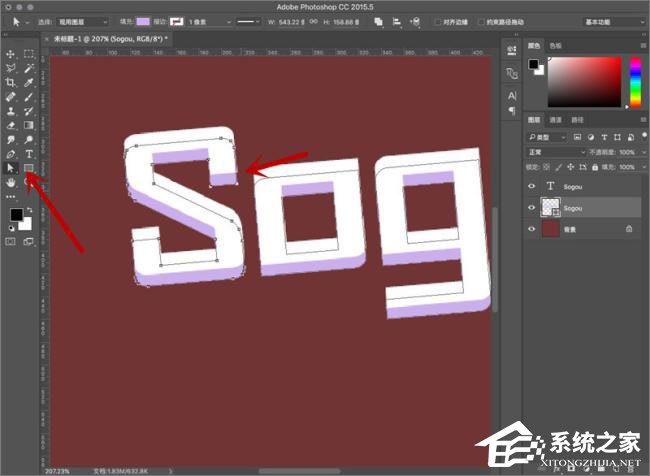Screen dimensions: 650x476
Task: Switch to the 通道 tab
Action: tap(554, 120)
